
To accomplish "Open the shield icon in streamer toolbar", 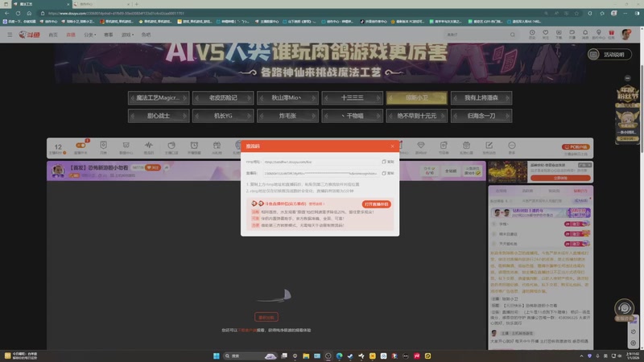I will tap(103, 145).
